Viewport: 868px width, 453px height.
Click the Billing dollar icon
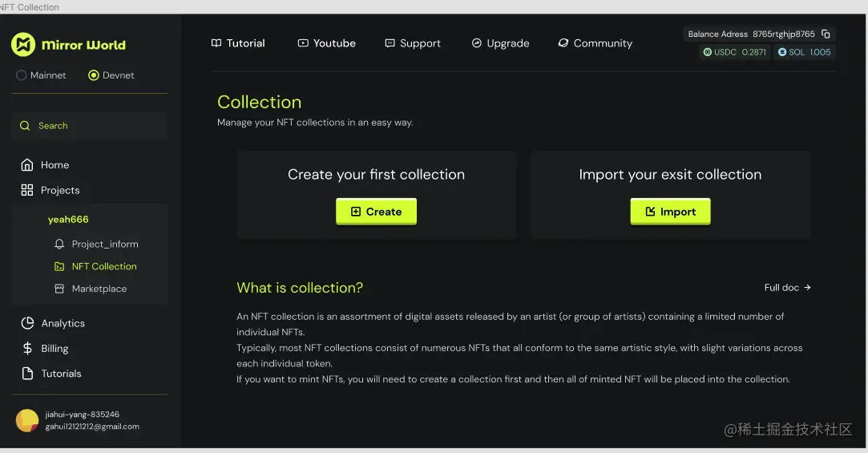27,348
